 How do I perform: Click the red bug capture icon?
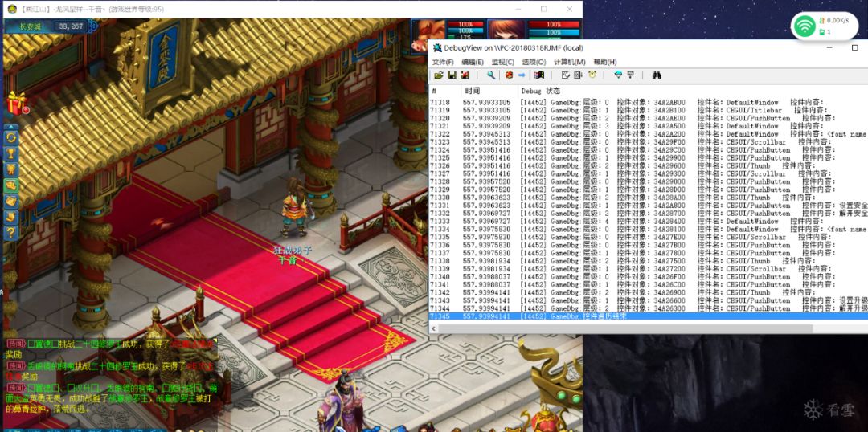tap(509, 75)
